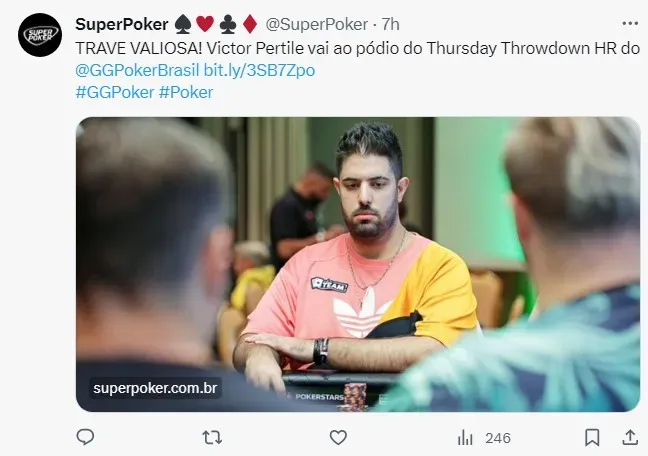Viewport: 648px width, 456px height.
Task: Click the reply speech bubble icon
Action: point(86,437)
